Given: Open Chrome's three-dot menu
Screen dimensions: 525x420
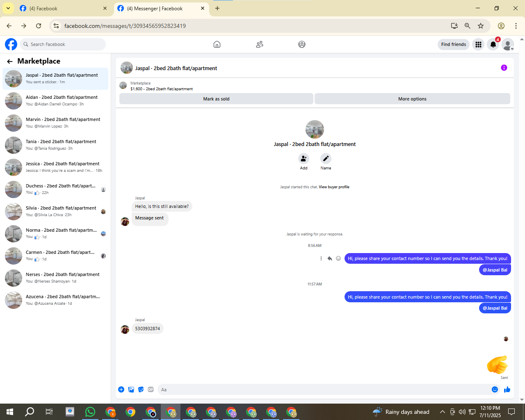Looking at the screenshot, I should [516, 26].
